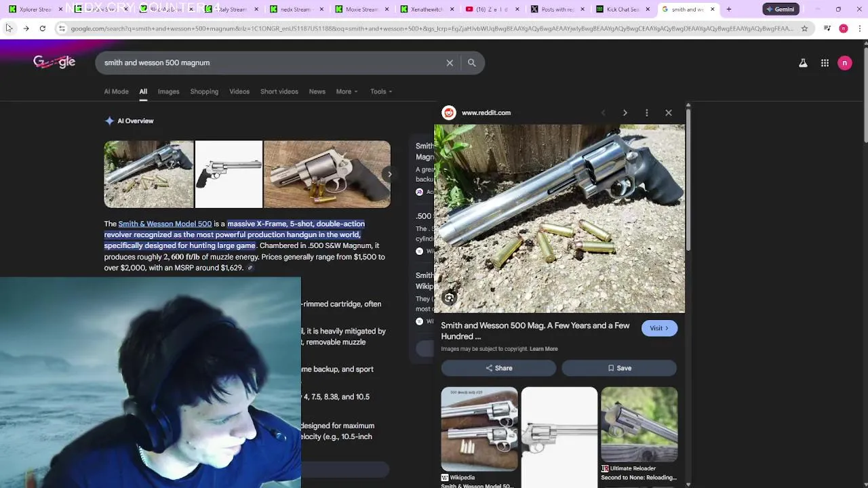
Task: Close the reddit image preview panel
Action: pyautogui.click(x=669, y=113)
